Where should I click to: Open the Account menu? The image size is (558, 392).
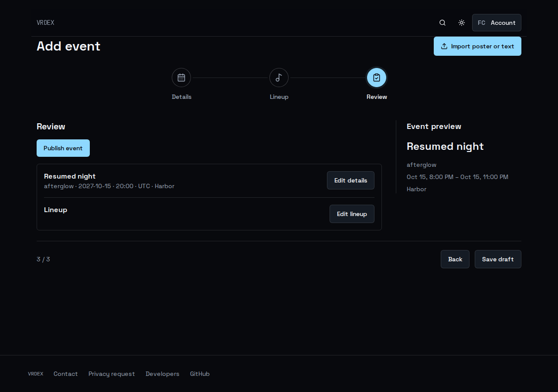[497, 23]
